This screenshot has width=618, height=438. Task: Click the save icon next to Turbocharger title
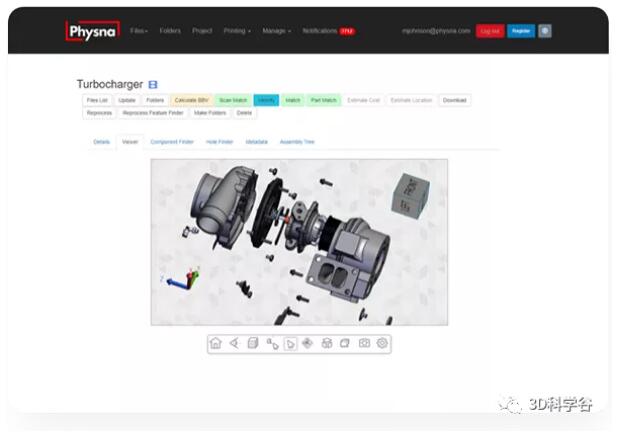pyautogui.click(x=153, y=85)
